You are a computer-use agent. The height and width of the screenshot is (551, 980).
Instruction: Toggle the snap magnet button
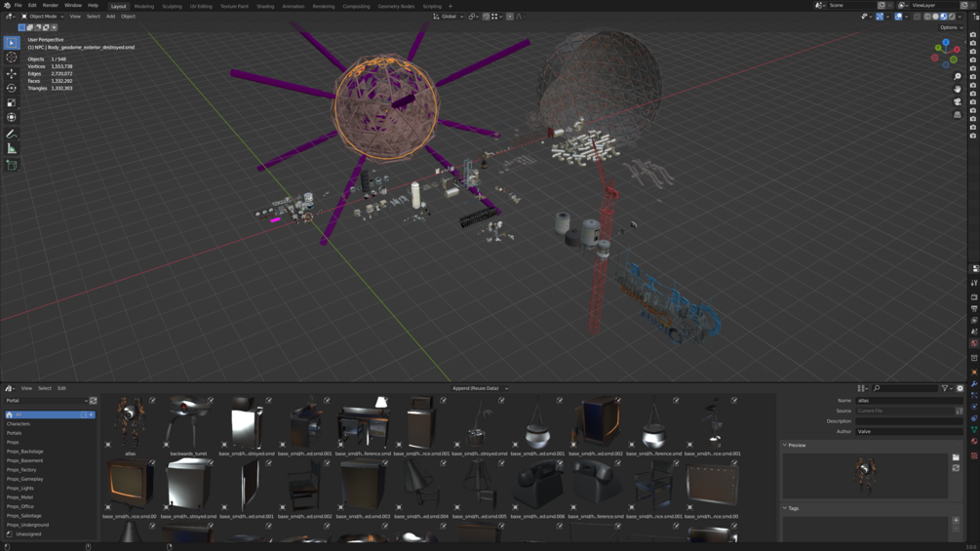pyautogui.click(x=487, y=17)
